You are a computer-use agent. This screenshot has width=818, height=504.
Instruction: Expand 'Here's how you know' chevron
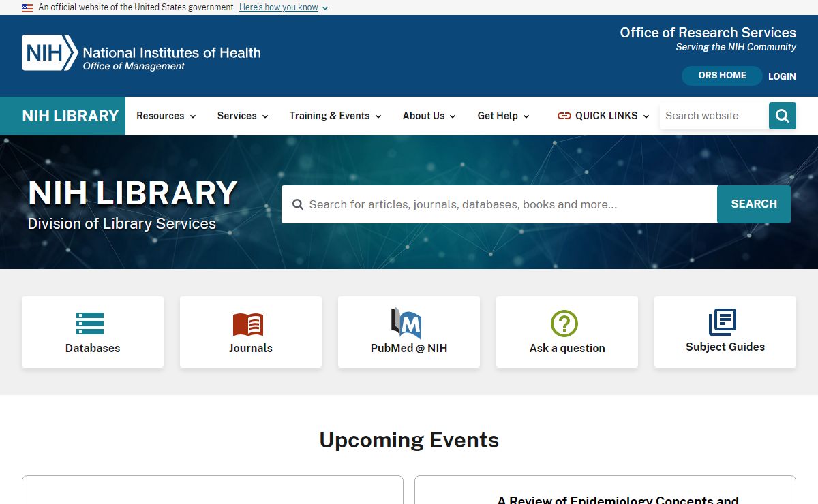325,8
